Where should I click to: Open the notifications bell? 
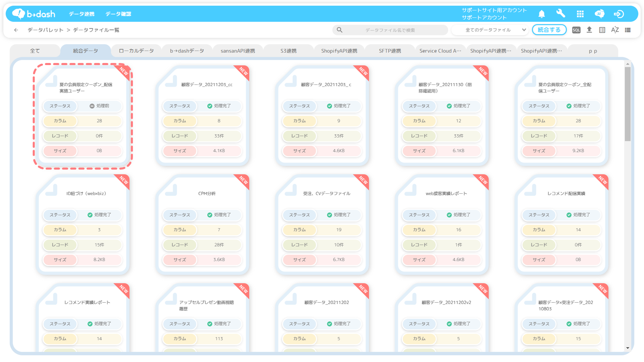[x=541, y=14]
